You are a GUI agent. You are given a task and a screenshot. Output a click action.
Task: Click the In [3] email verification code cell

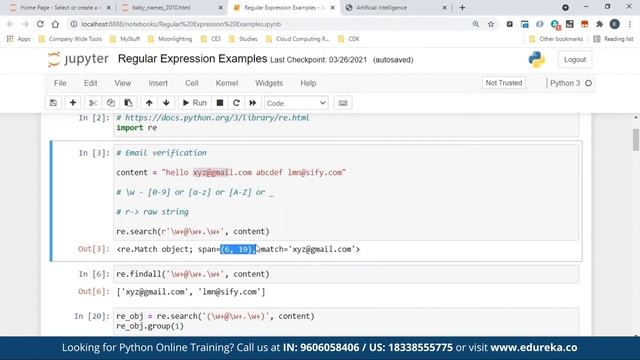(x=346, y=192)
